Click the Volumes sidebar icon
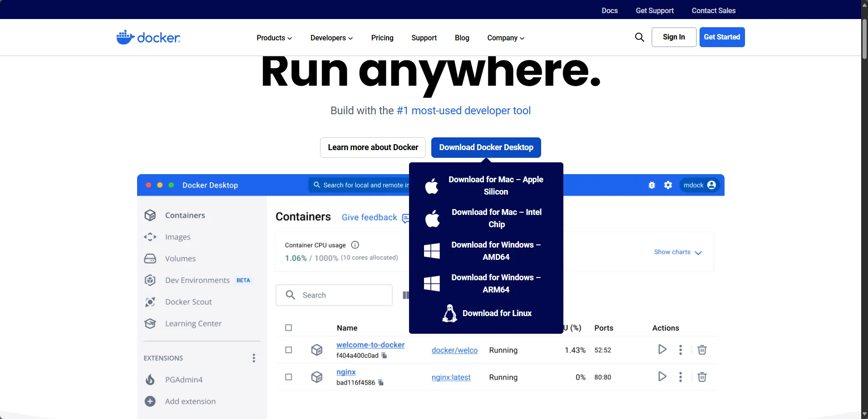The image size is (868, 419). tap(150, 258)
